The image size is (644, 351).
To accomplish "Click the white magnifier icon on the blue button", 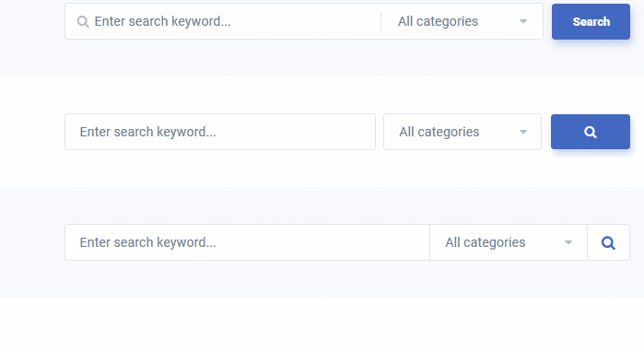I will [x=591, y=132].
